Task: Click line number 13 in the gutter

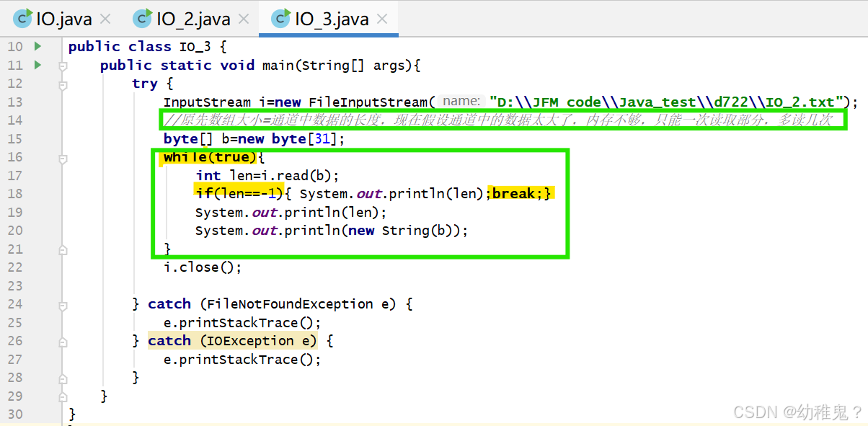Action: [15, 102]
